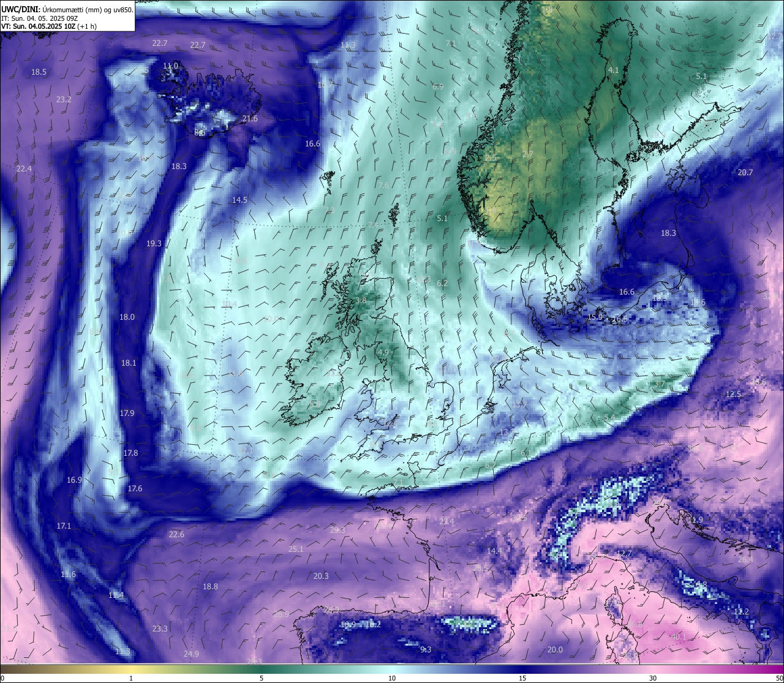This screenshot has width=784, height=683.
Task: Click the 50 tick on the color scale
Action: coord(779,678)
